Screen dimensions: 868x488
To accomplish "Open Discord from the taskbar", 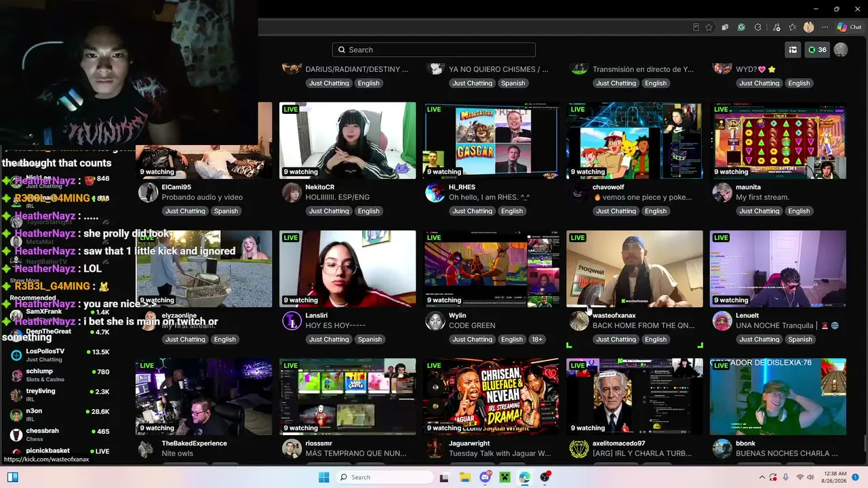I will pyautogui.click(x=485, y=477).
